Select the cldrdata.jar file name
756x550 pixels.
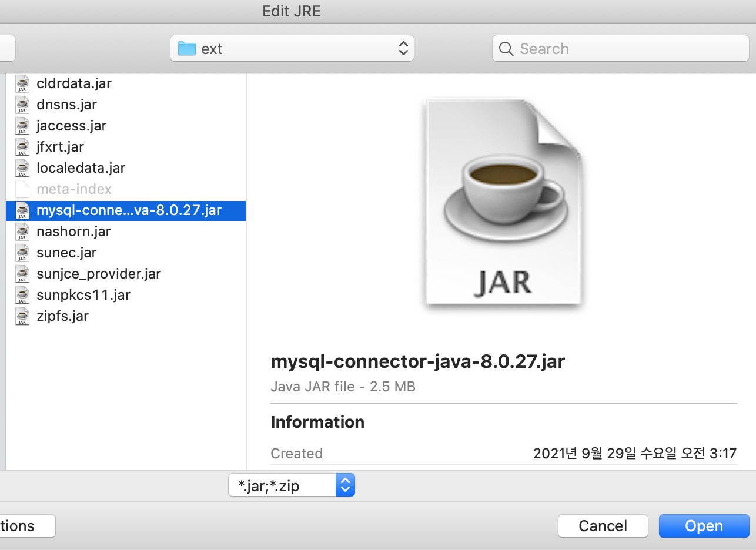tap(74, 83)
